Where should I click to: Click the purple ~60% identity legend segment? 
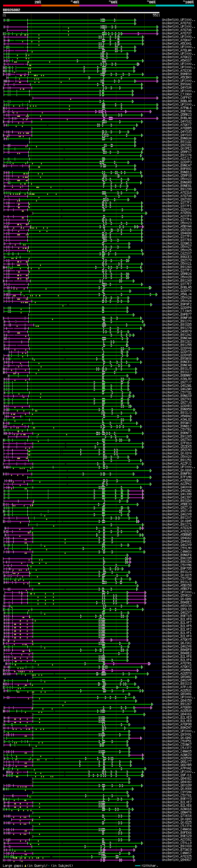coord(98,6)
